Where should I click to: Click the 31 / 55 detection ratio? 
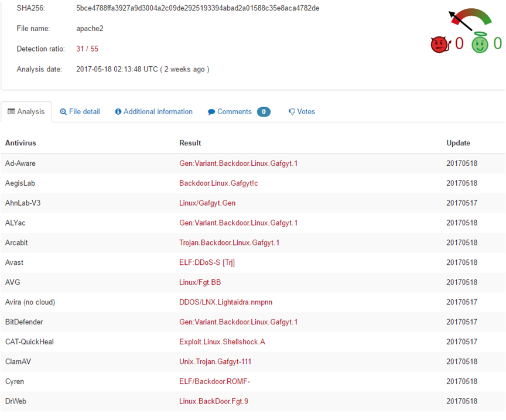click(87, 49)
